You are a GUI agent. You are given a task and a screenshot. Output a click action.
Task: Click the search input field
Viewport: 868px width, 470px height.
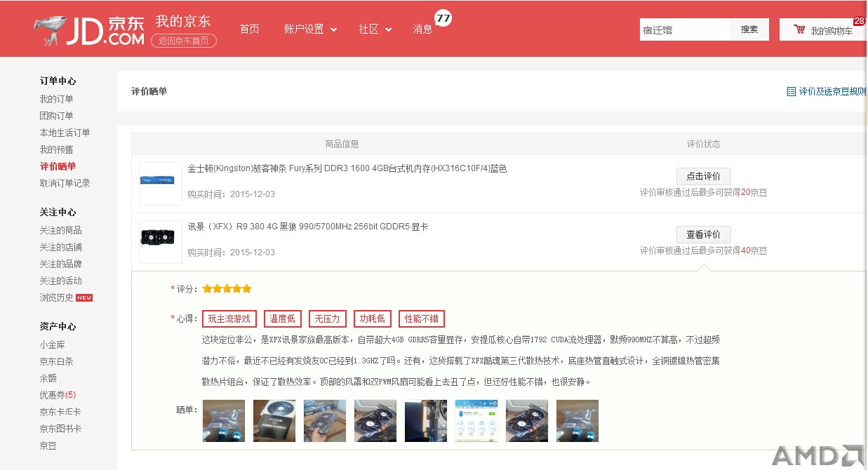pos(685,29)
